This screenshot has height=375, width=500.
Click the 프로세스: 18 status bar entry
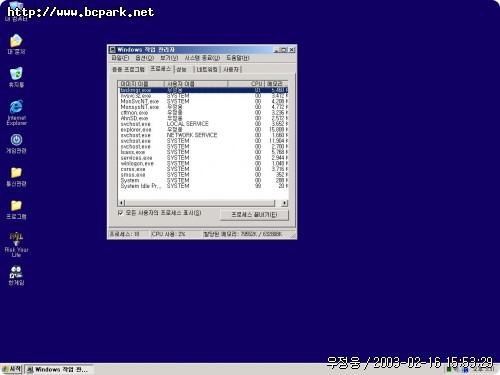[130, 234]
